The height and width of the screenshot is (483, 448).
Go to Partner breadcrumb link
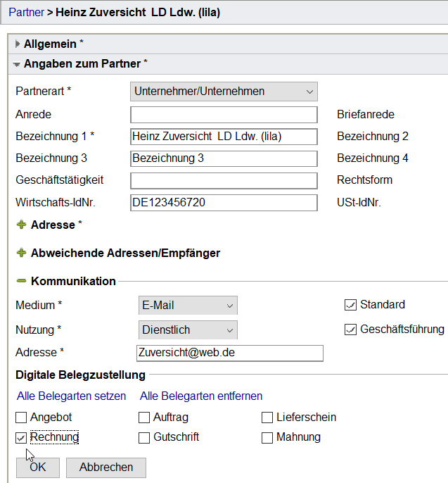[x=27, y=13]
